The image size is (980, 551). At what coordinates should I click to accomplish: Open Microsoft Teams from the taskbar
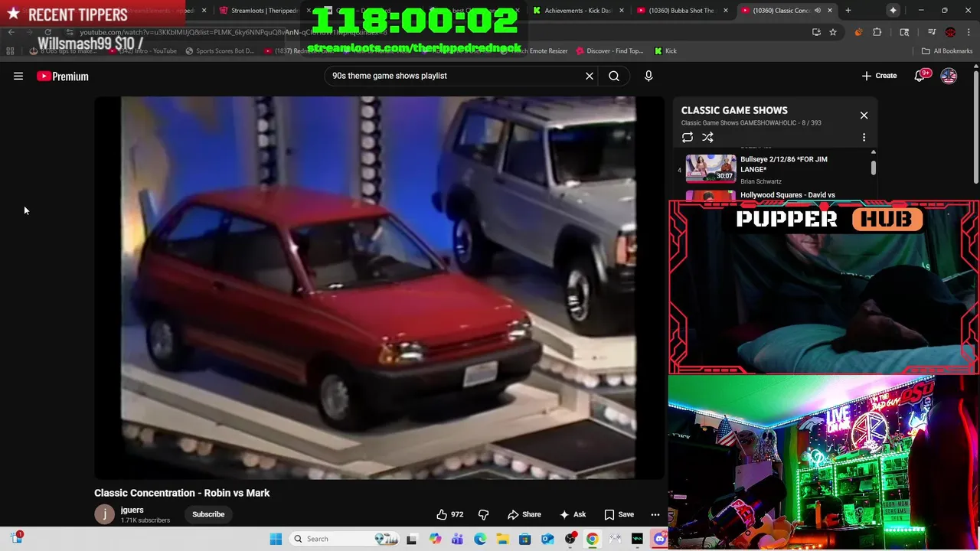(457, 539)
